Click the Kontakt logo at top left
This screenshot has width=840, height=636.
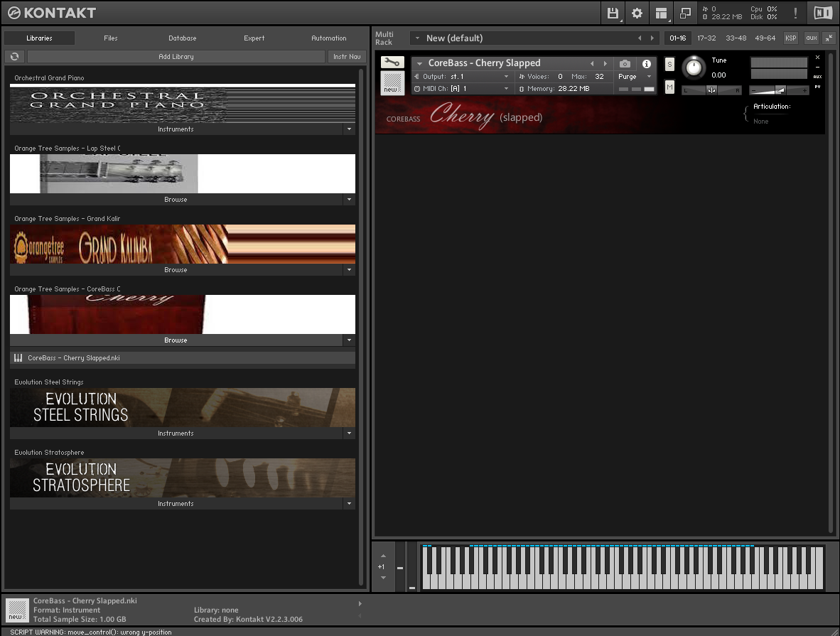(52, 13)
